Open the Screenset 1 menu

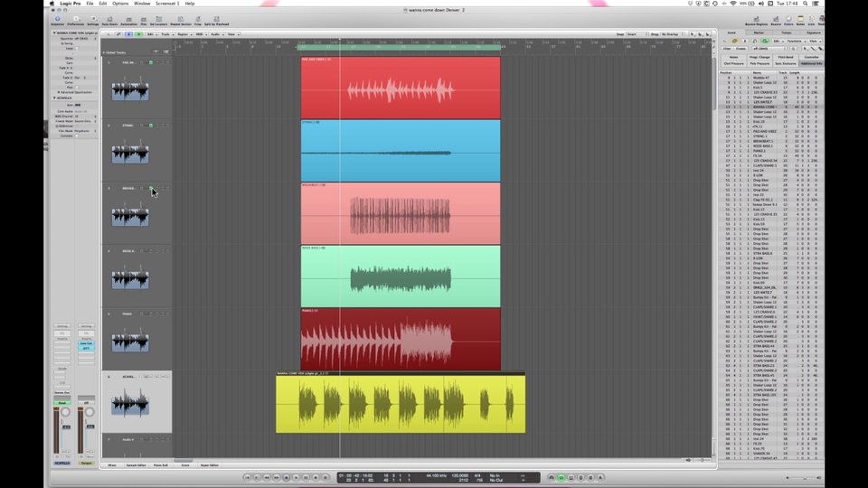(166, 4)
